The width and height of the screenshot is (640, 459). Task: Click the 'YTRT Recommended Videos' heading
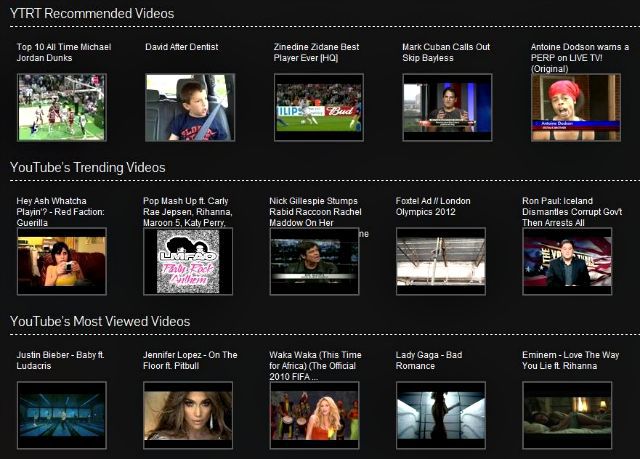point(92,13)
